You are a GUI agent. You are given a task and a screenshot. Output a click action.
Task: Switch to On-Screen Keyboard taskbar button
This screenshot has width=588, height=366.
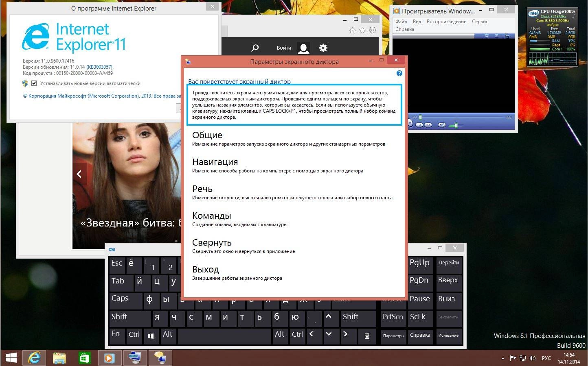134,358
